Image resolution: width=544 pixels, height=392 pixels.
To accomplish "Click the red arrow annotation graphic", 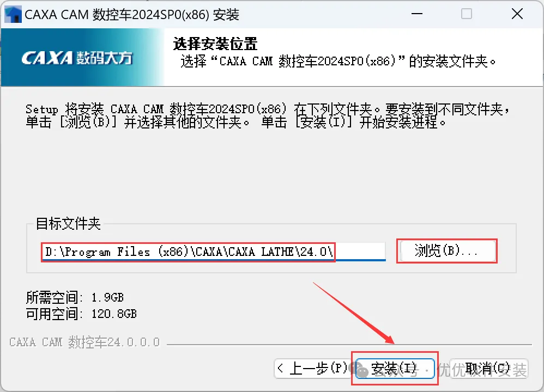I will coord(354,313).
